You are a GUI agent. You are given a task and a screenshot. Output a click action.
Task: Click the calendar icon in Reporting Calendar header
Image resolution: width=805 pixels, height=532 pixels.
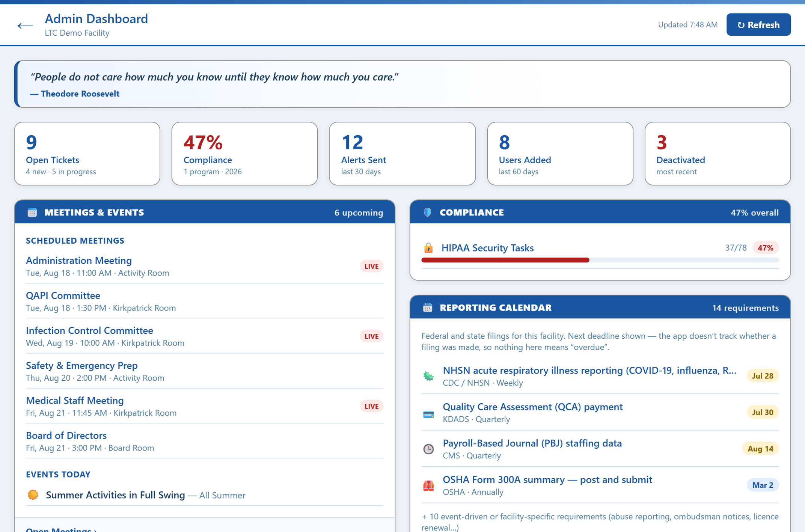(x=428, y=308)
